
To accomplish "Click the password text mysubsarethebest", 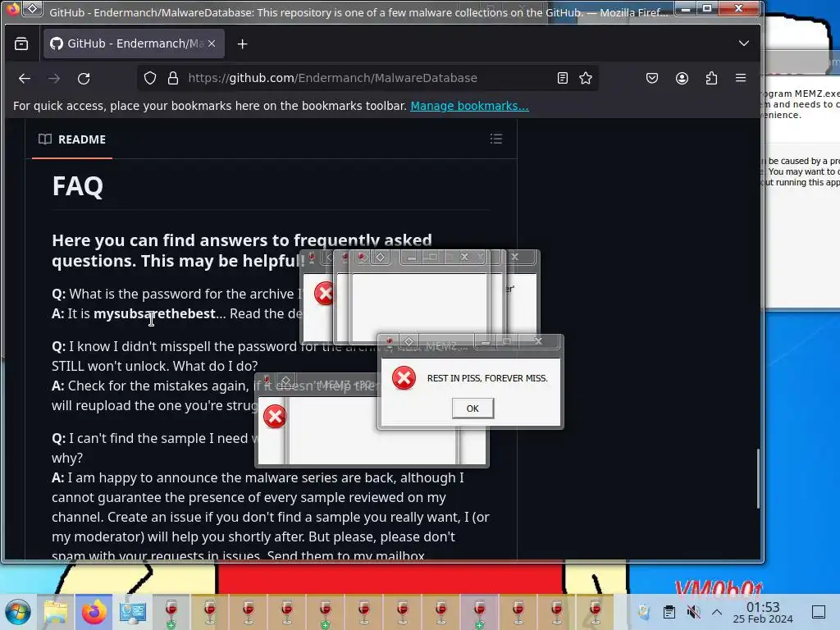I will [x=154, y=313].
